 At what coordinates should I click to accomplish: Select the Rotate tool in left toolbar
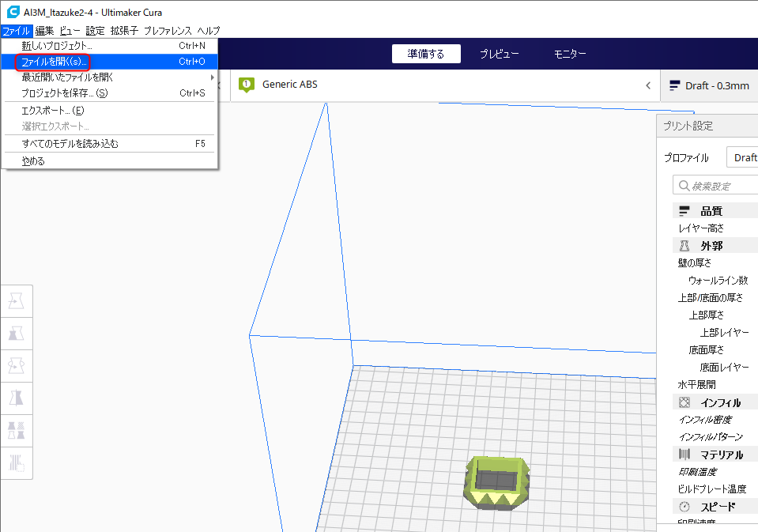tap(16, 365)
